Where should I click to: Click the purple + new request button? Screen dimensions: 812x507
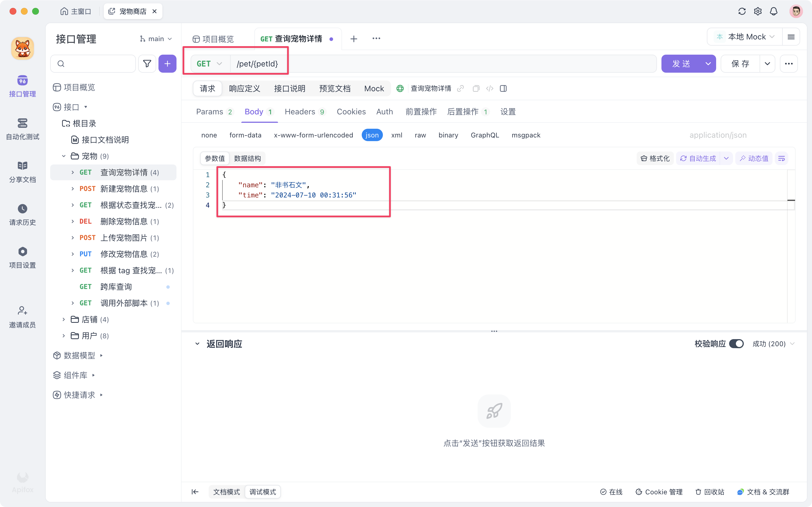coord(167,63)
